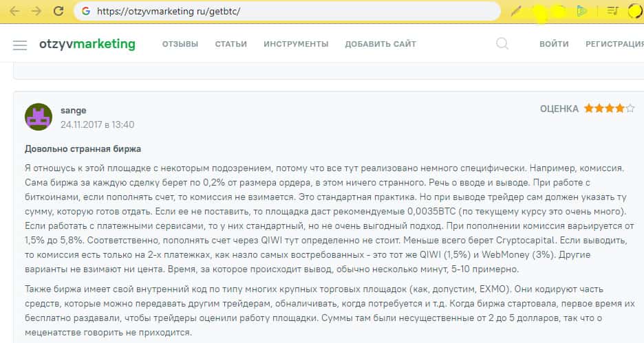The height and width of the screenshot is (343, 644).
Task: Click the pencil extension icon in browser toolbar
Action: 516,12
